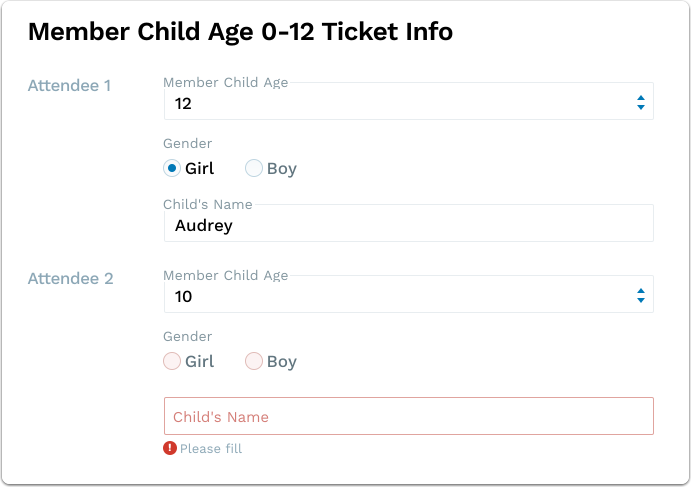This screenshot has width=691, height=487.
Task: Click the 'Member Child Age 0-12 Ticket Info' heading
Action: [240, 32]
